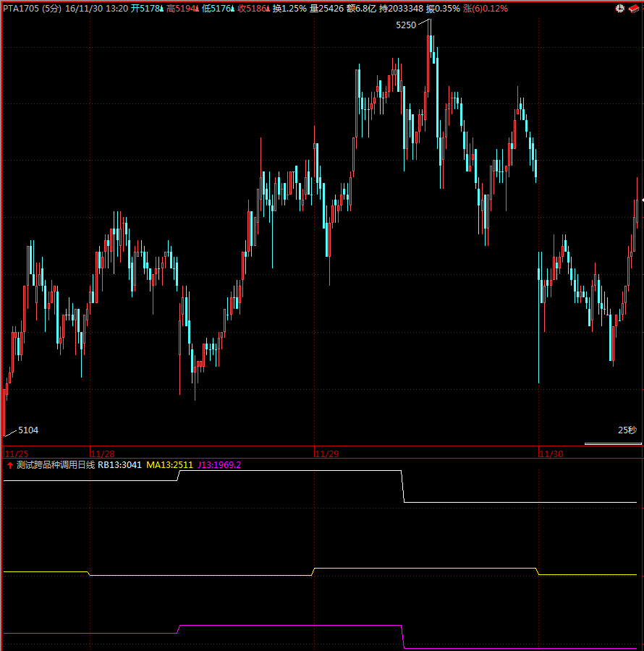Screen dimensions: 644x651
Task: Click the 5250 high price annotation
Action: click(406, 25)
